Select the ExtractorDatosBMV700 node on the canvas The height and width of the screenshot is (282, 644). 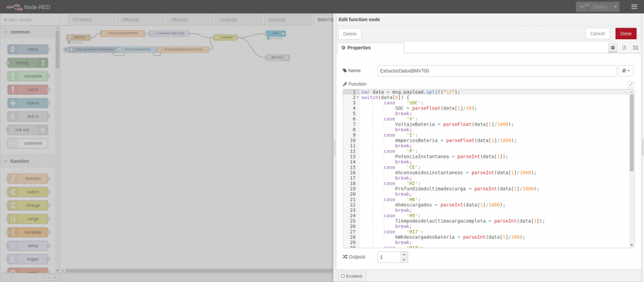tap(123, 33)
